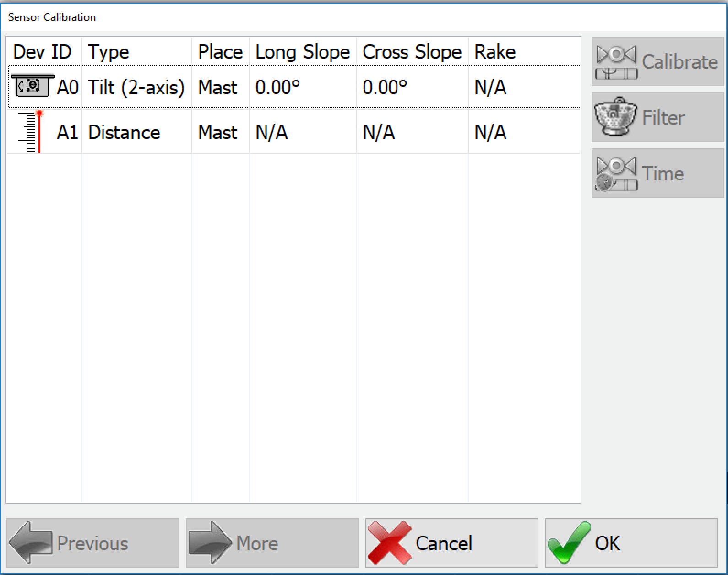Image resolution: width=728 pixels, height=575 pixels.
Task: Click the right arrow icon on More
Action: (x=213, y=543)
